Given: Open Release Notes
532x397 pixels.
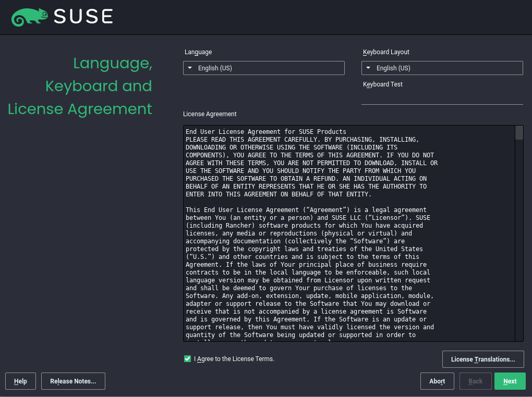Looking at the screenshot, I should [73, 381].
